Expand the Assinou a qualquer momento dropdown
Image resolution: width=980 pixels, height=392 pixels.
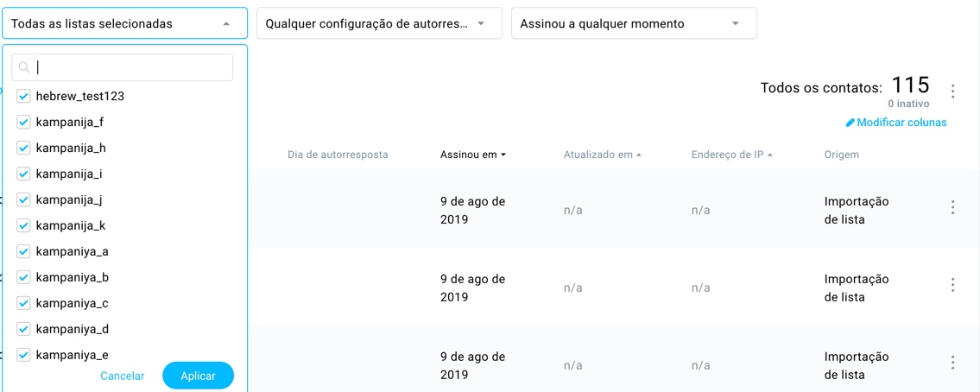(x=634, y=24)
